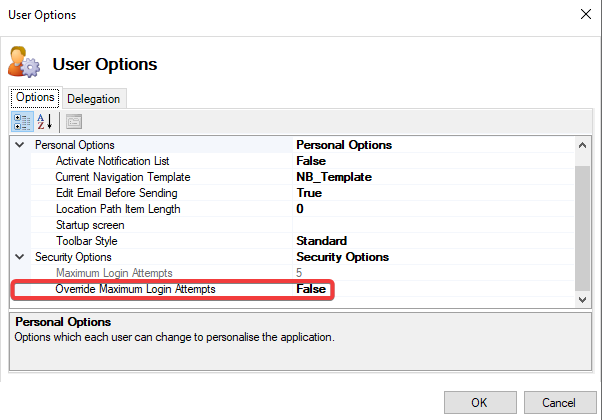This screenshot has height=420, width=602.
Task: Click the scrollbar up arrow
Action: [583, 146]
